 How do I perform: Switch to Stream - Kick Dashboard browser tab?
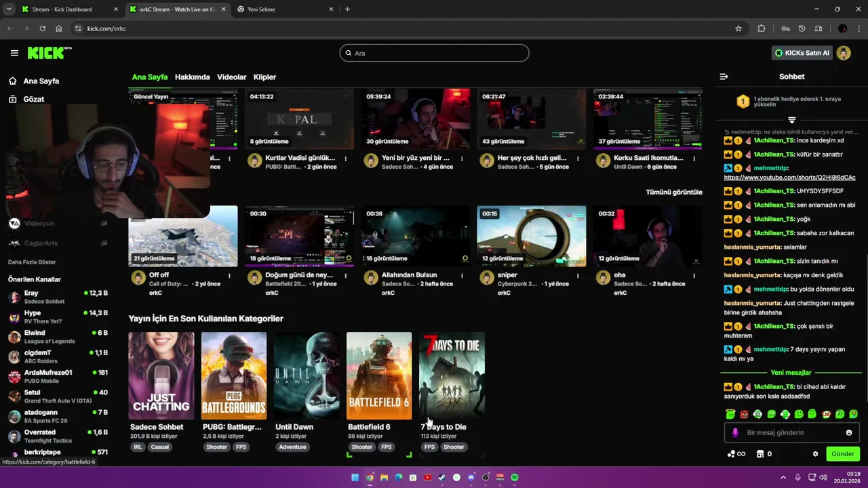point(68,9)
